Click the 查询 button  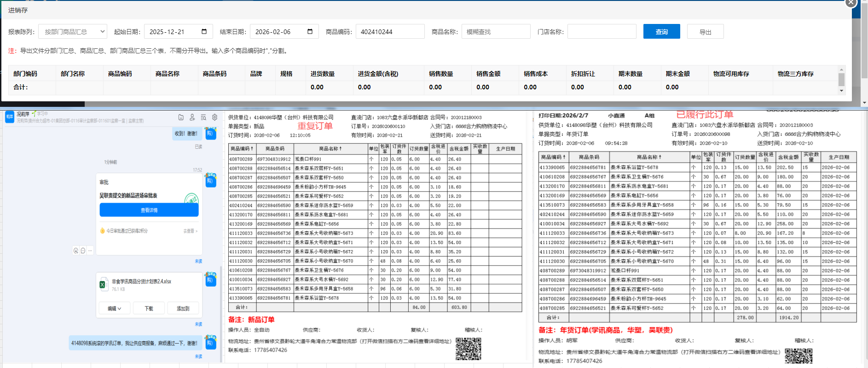[x=661, y=32]
